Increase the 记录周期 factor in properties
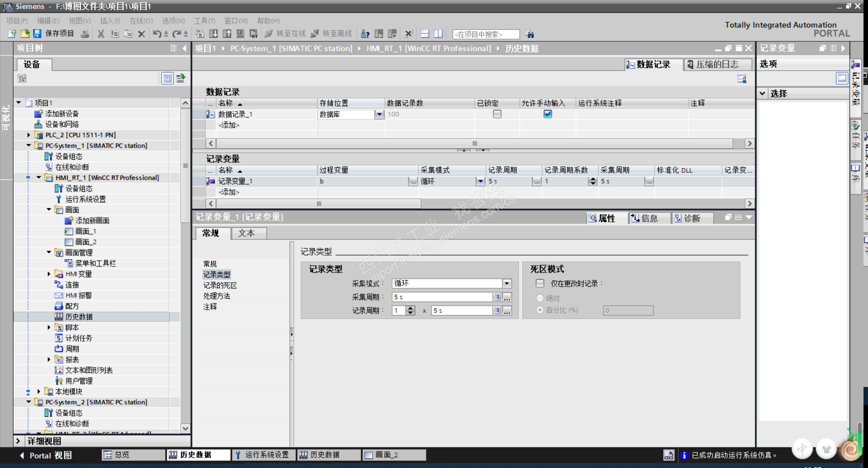The height and width of the screenshot is (468, 868). (410, 308)
